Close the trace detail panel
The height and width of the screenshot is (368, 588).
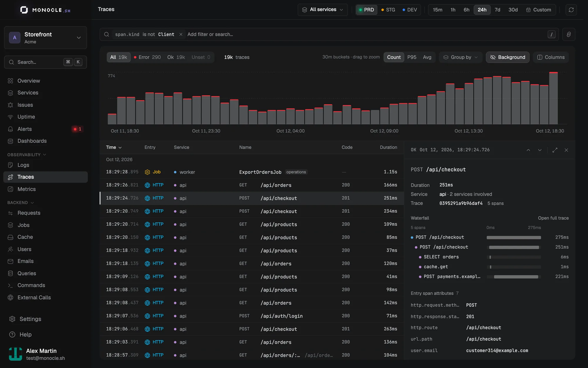[x=566, y=150]
